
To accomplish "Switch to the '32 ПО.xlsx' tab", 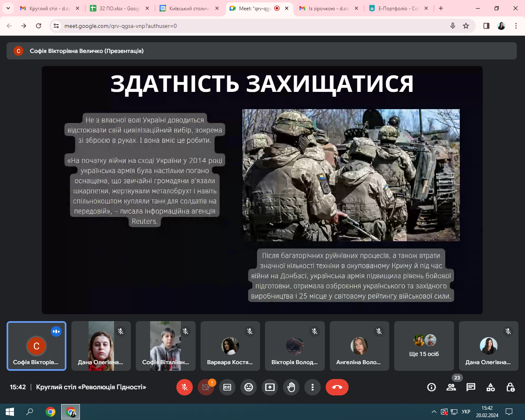I will (119, 8).
